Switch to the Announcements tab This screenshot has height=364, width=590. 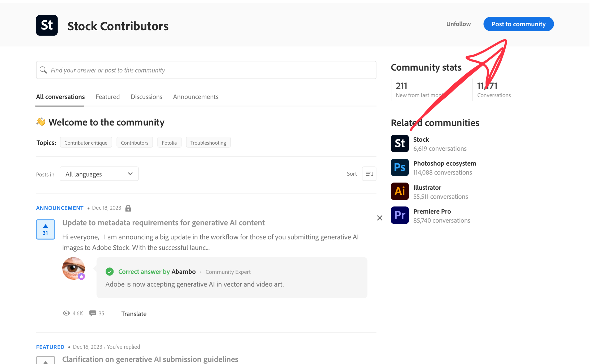(196, 97)
